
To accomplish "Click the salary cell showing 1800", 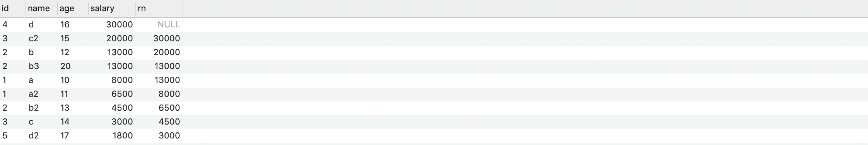I will point(112,136).
